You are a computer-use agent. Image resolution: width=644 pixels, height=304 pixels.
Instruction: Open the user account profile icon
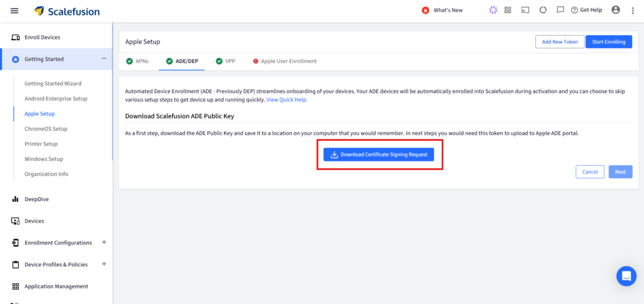coord(616,10)
